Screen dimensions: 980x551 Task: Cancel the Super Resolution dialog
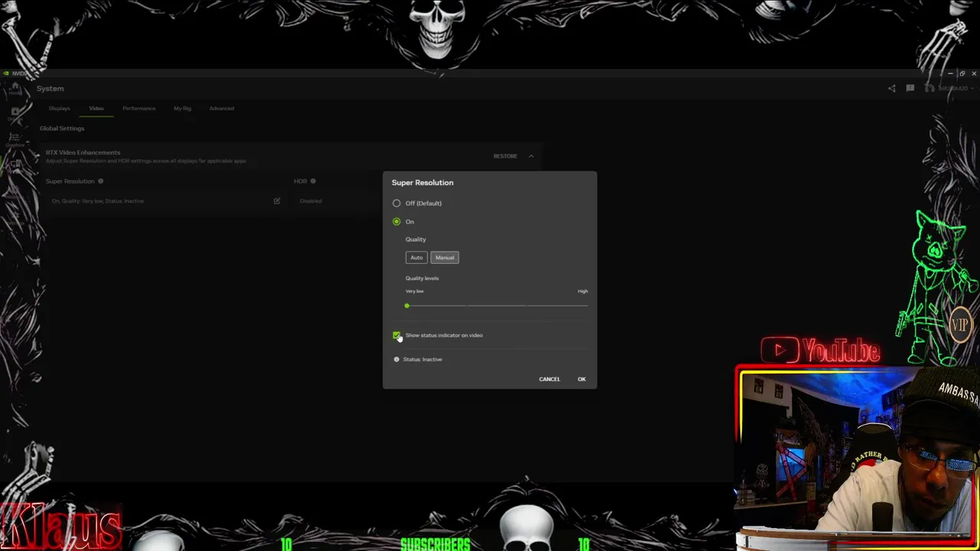549,379
